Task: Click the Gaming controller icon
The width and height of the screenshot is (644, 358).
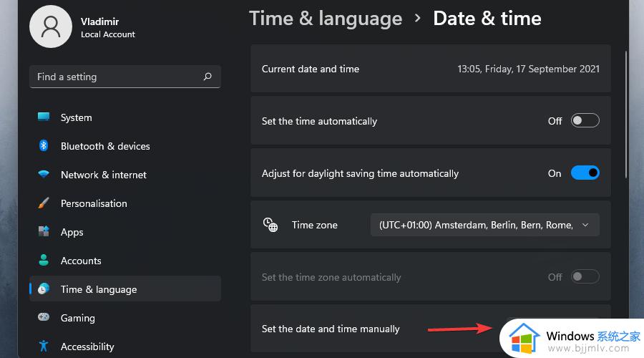Action: point(44,317)
